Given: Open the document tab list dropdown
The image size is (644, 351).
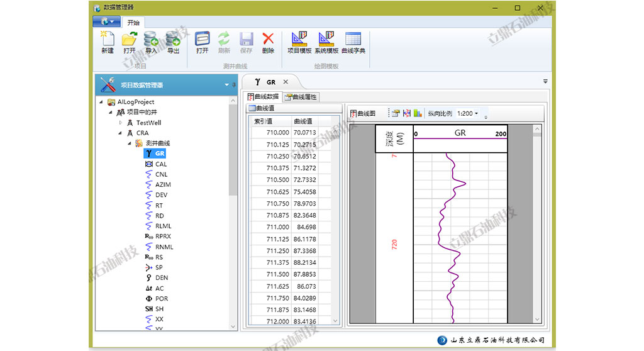Looking at the screenshot, I should [x=545, y=81].
